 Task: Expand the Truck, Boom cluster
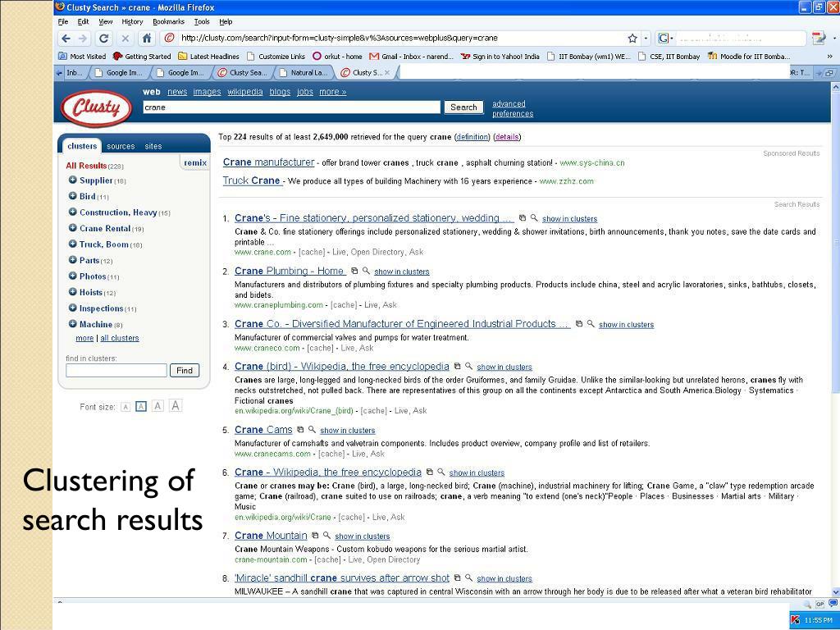[x=72, y=244]
